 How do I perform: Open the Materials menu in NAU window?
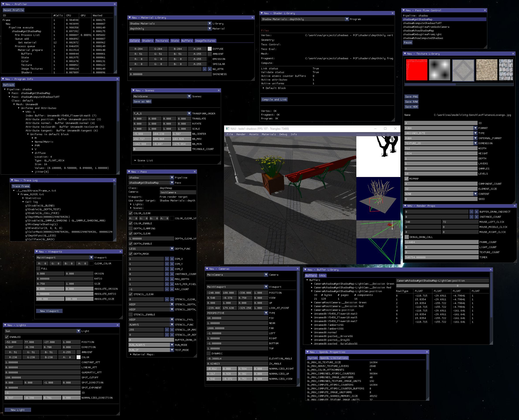point(269,134)
